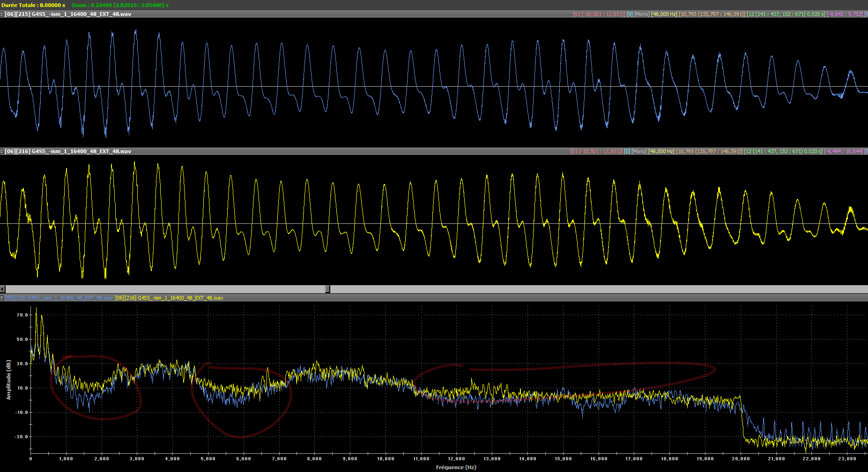The image size is (868, 472).
Task: Click the small icon beside track [215] title
Action: tap(2, 14)
